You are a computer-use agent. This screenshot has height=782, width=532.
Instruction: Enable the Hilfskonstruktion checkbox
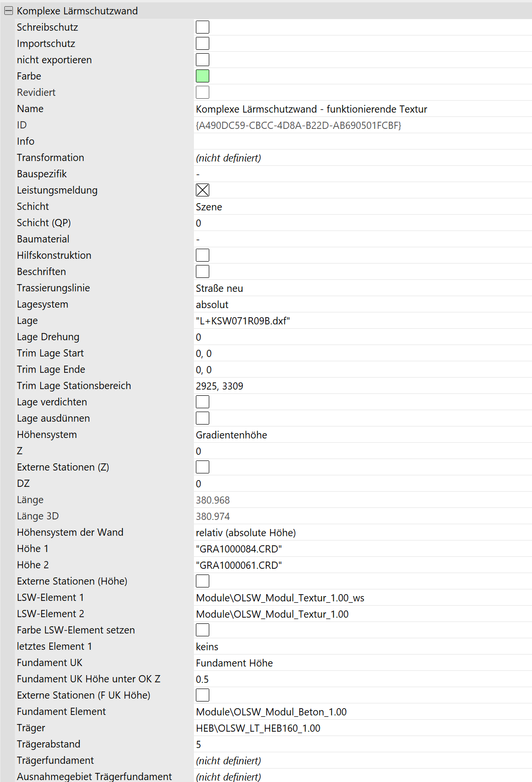click(203, 255)
